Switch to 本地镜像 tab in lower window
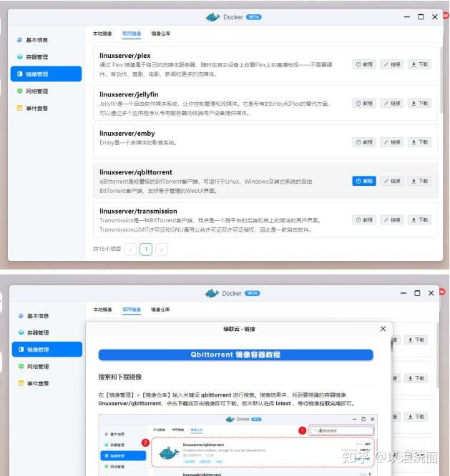Viewport: 450px width, 476px height. click(x=102, y=309)
